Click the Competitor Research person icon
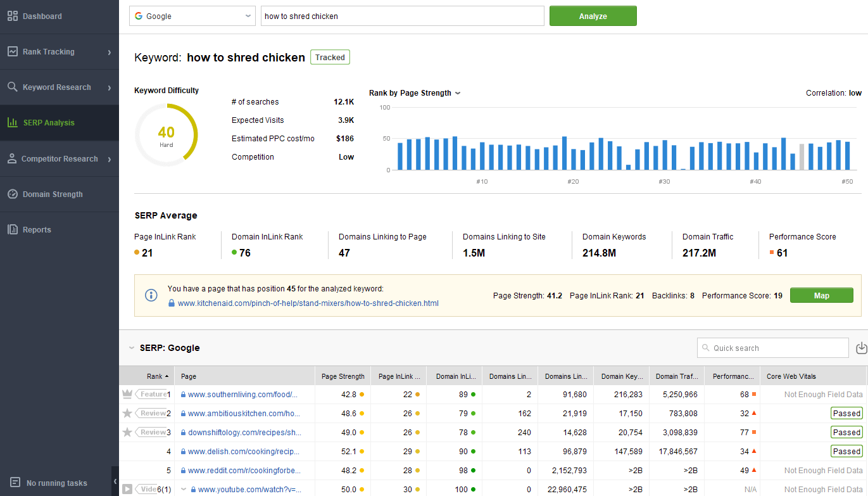This screenshot has height=496, width=868. tap(12, 159)
